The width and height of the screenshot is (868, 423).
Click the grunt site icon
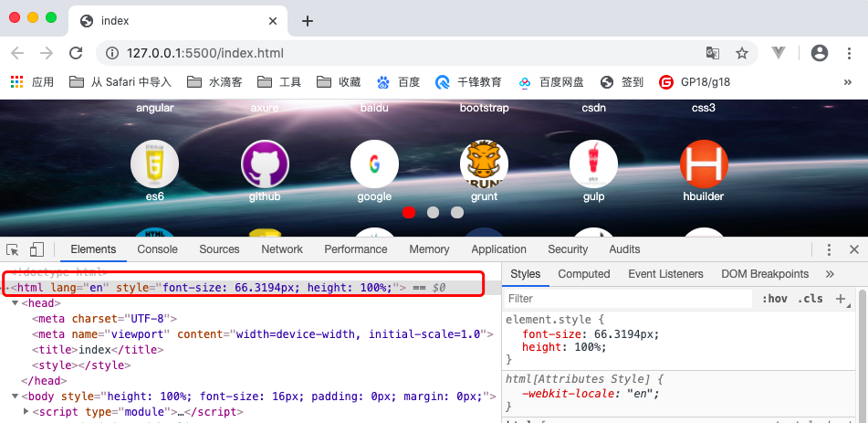click(x=484, y=164)
